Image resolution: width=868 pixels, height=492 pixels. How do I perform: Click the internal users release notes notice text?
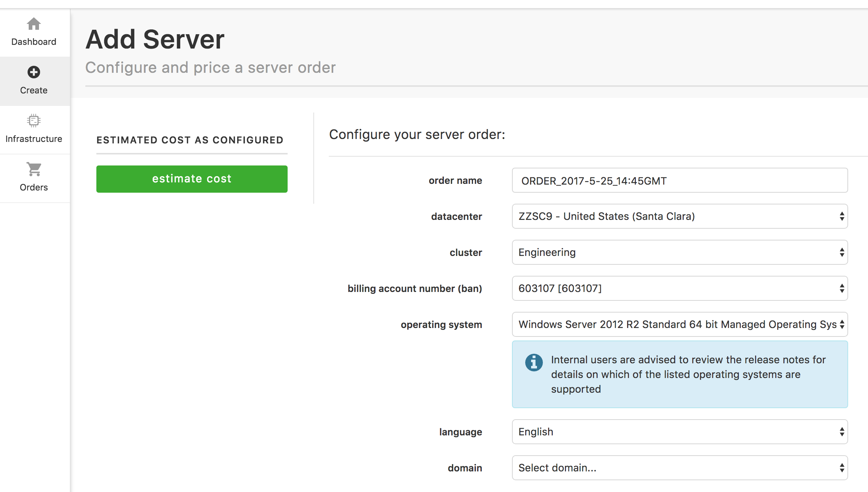pyautogui.click(x=688, y=374)
